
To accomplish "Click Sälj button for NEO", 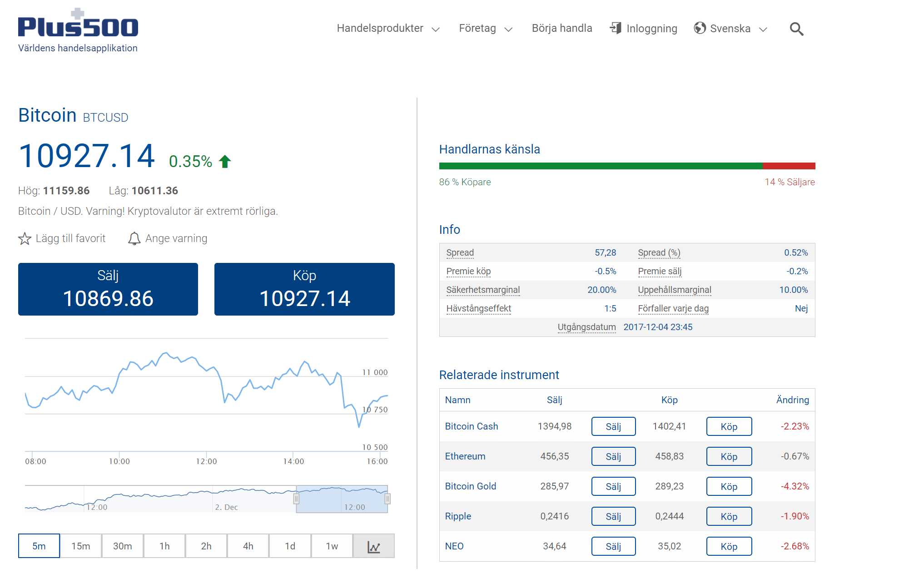I will 613,546.
